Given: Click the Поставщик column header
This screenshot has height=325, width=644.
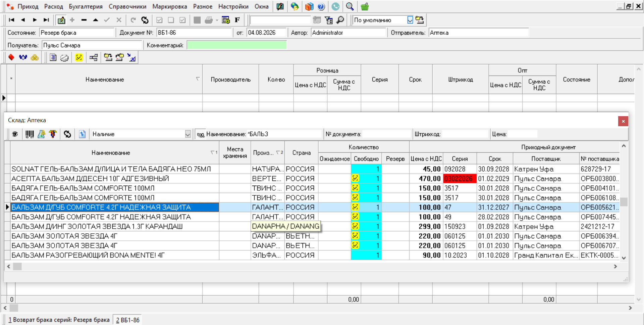Looking at the screenshot, I should pyautogui.click(x=546, y=159).
